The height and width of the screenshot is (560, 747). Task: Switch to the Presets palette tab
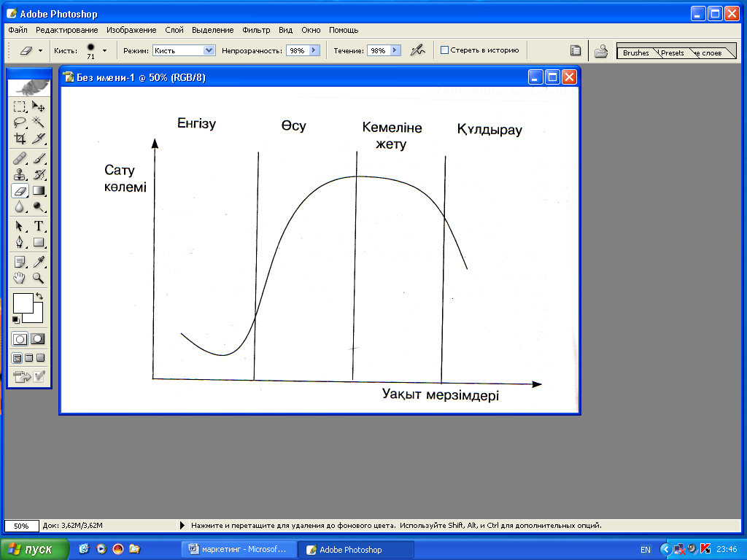672,52
